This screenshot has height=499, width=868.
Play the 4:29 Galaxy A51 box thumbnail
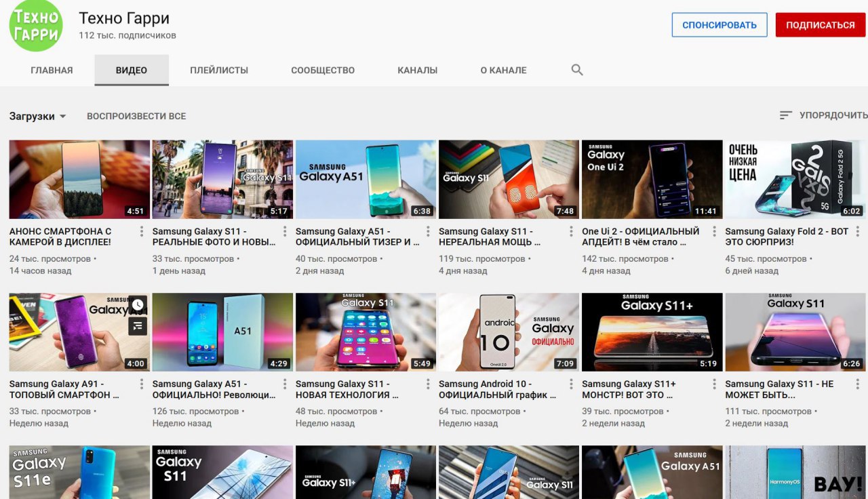pos(222,332)
